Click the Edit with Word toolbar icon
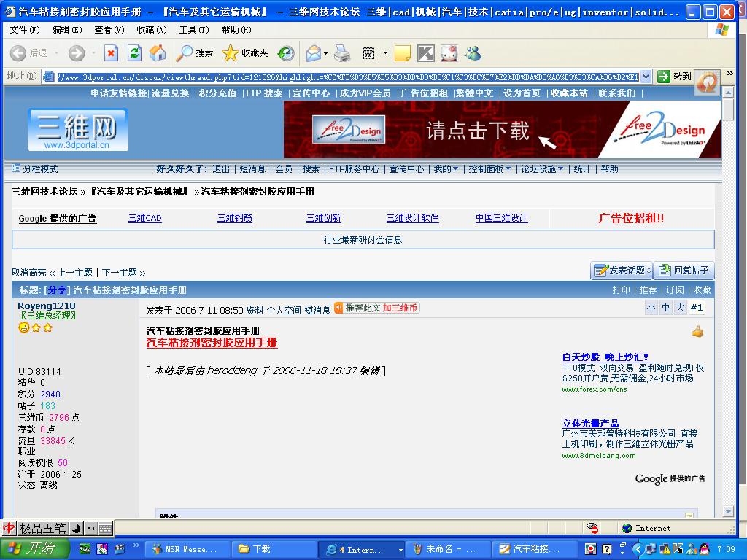 click(368, 52)
